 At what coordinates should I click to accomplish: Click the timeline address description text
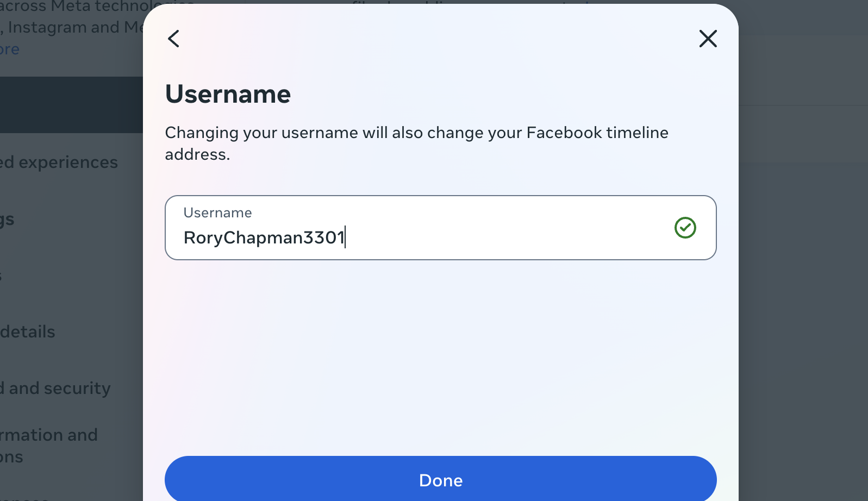417,143
